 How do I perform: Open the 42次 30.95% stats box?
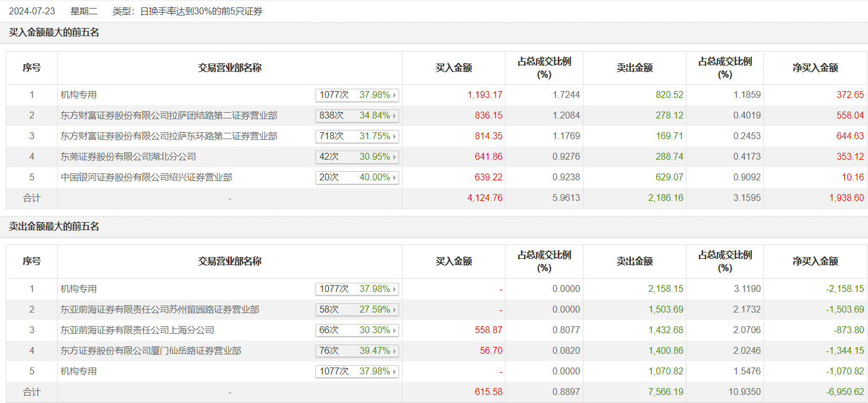357,157
